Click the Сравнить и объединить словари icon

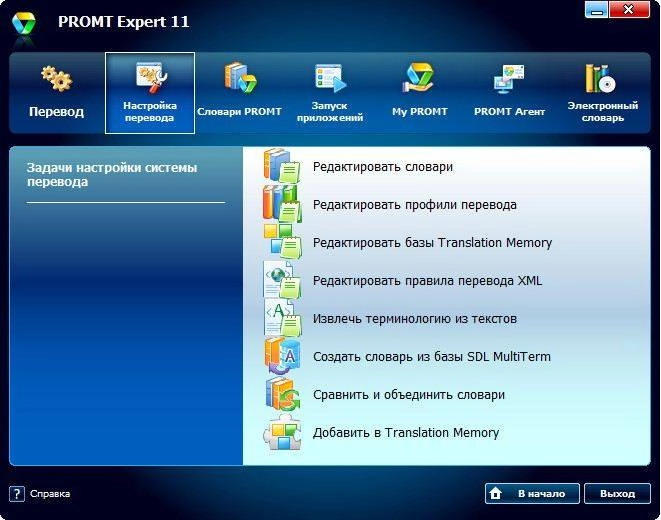coord(282,394)
